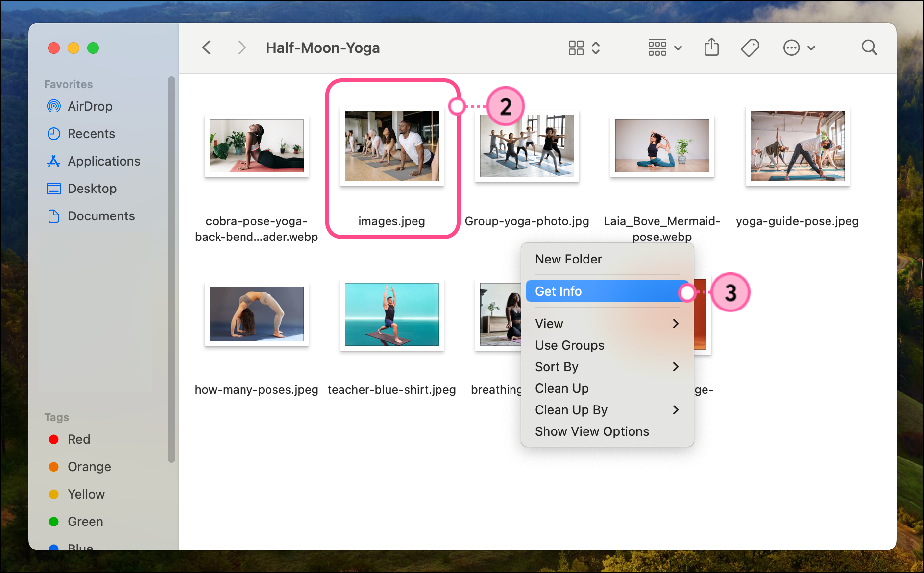Screen dimensions: 924x573
Task: Choose Use Groups menu item
Action: [607, 345]
